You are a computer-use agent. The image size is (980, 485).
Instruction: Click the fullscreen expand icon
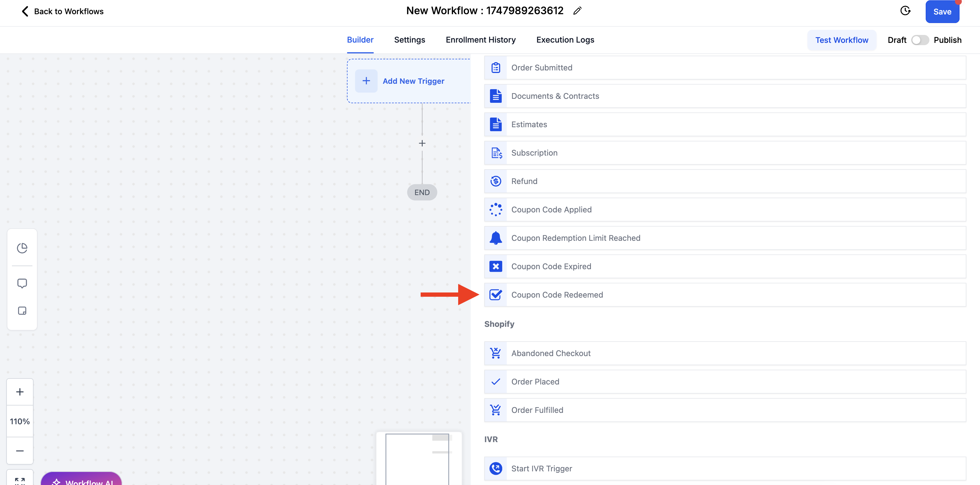[x=20, y=480]
